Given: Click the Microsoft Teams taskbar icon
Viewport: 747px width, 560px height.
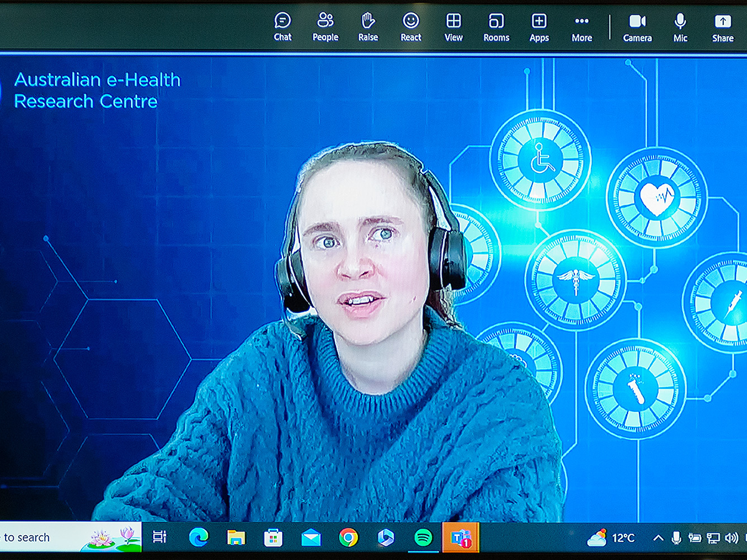Looking at the screenshot, I should (461, 537).
